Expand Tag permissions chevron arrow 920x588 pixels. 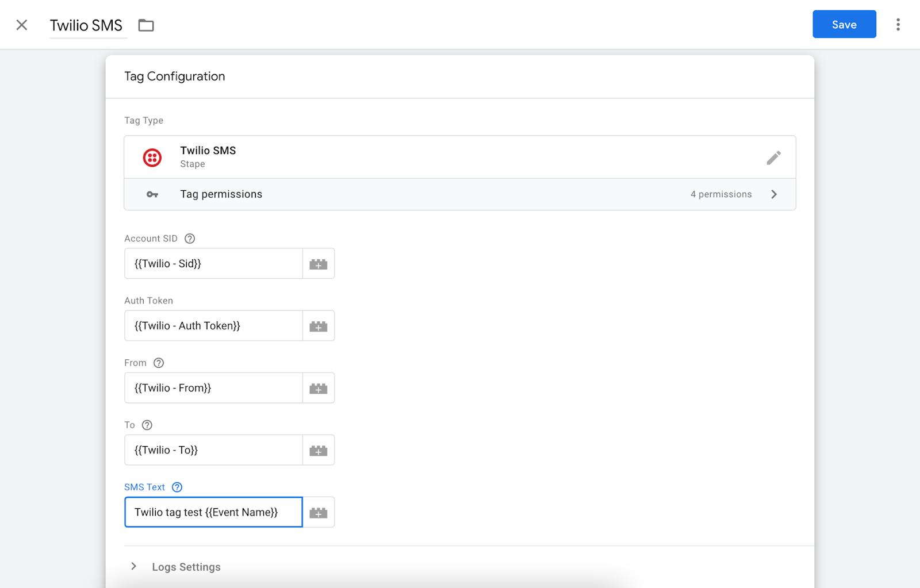[x=774, y=194]
